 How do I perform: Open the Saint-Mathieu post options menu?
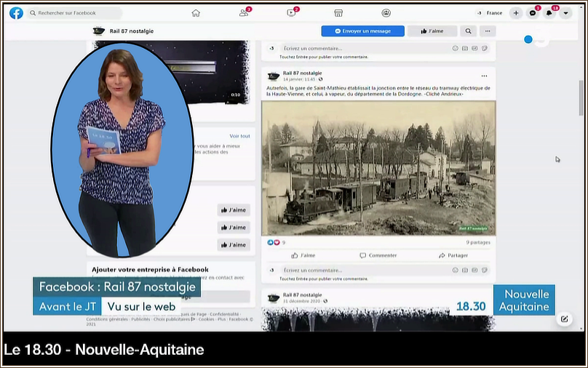[x=484, y=76]
